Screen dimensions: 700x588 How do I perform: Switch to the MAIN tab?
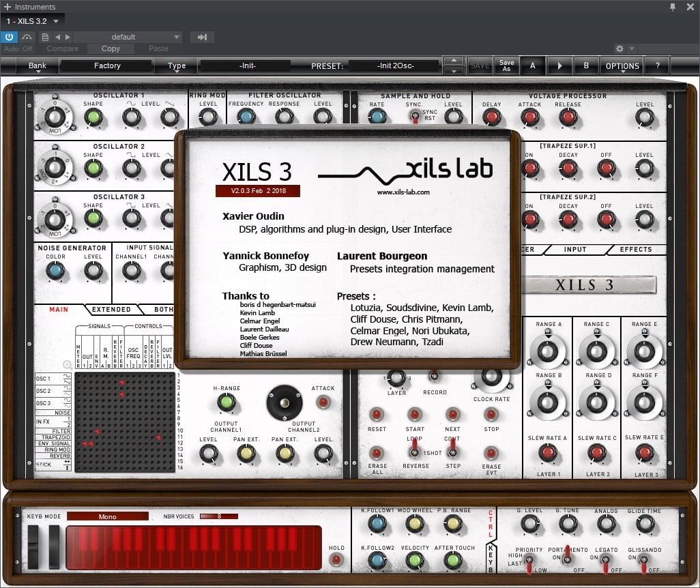[59, 310]
